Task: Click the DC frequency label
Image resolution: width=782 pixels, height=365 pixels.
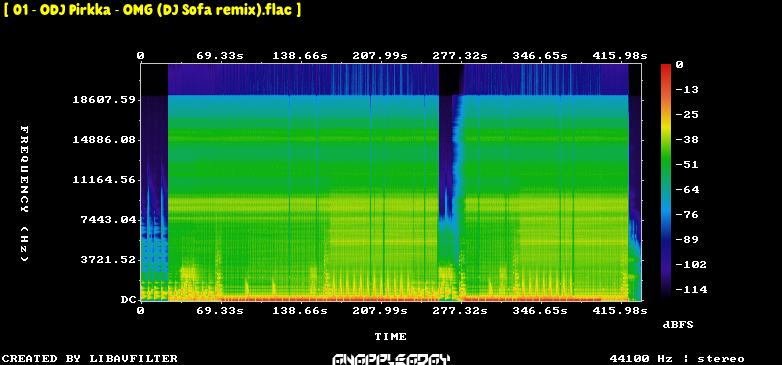Action: coord(128,300)
